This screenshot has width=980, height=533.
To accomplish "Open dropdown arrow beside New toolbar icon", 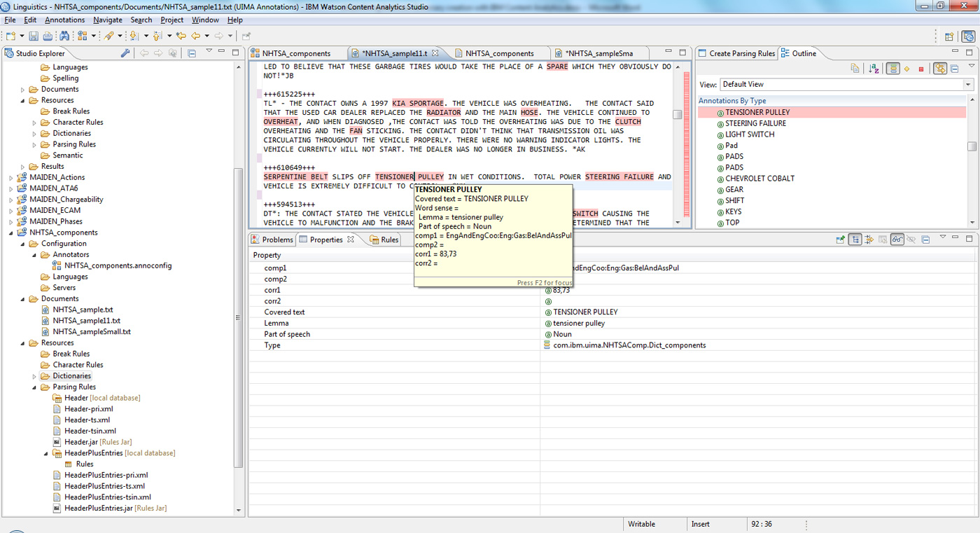I will 22,36.
